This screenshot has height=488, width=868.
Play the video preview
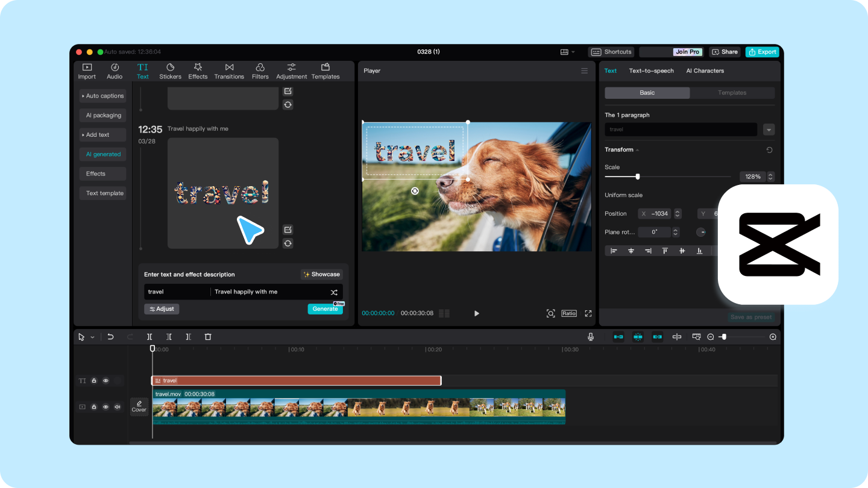[477, 313]
